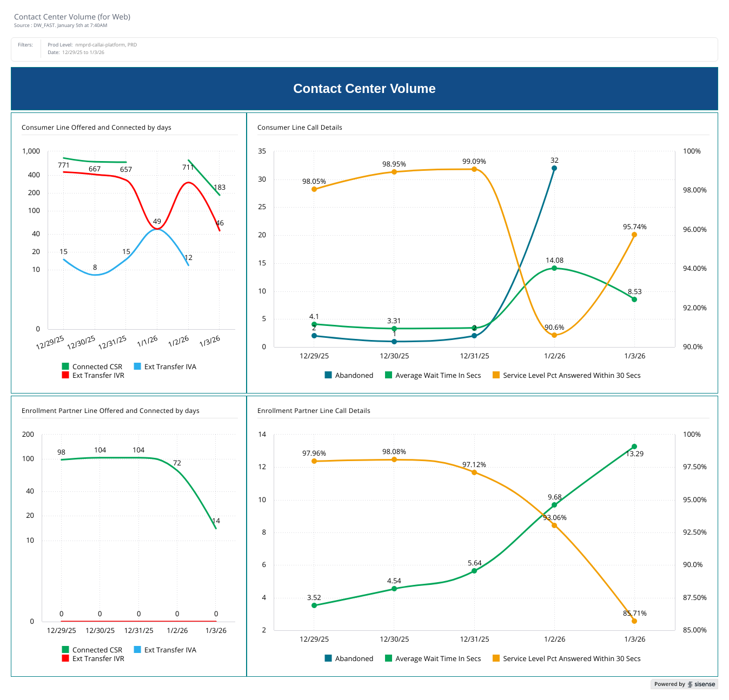Click Abandoned legend swatch in Consumer Line Call Details
The image size is (729, 700).
328,375
